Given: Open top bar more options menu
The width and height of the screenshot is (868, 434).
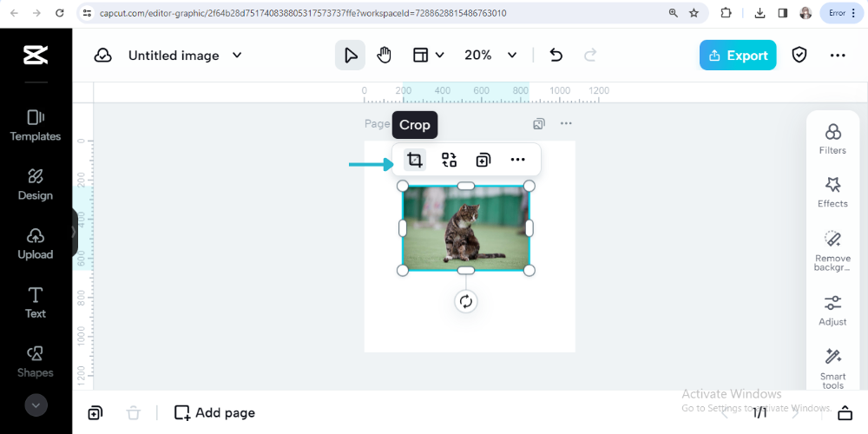Looking at the screenshot, I should click(838, 55).
